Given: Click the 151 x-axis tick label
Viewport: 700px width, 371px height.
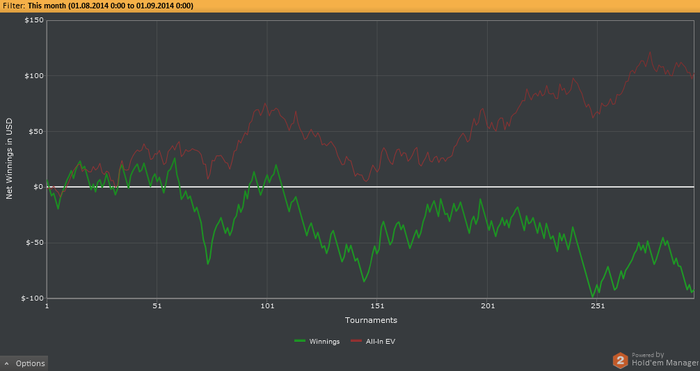Looking at the screenshot, I should pos(377,306).
